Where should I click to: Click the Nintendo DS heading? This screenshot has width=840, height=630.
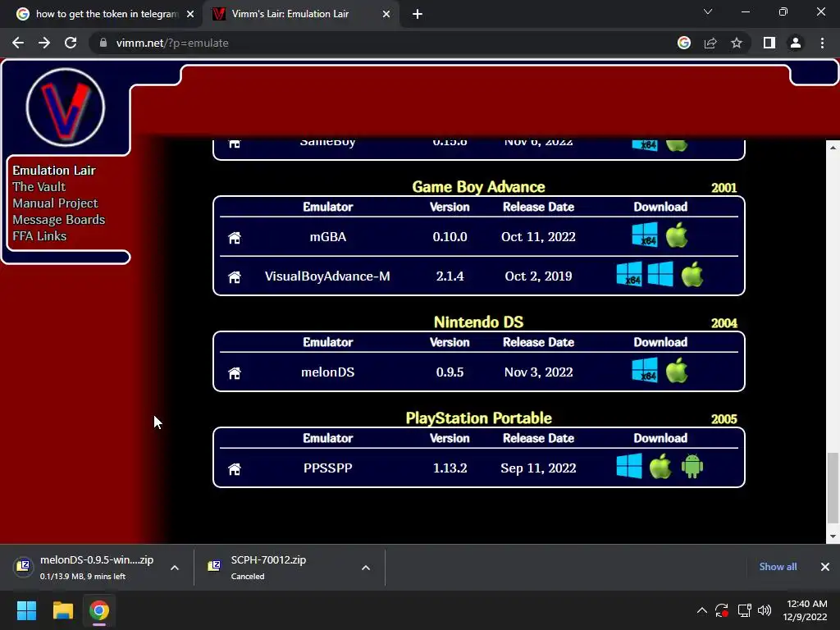pyautogui.click(x=478, y=322)
